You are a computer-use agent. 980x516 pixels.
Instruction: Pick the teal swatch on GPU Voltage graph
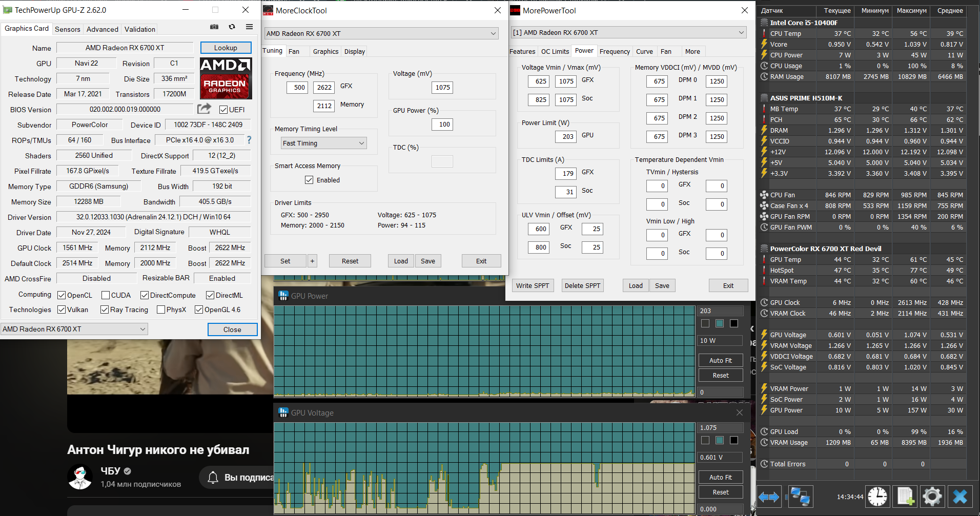coord(720,440)
